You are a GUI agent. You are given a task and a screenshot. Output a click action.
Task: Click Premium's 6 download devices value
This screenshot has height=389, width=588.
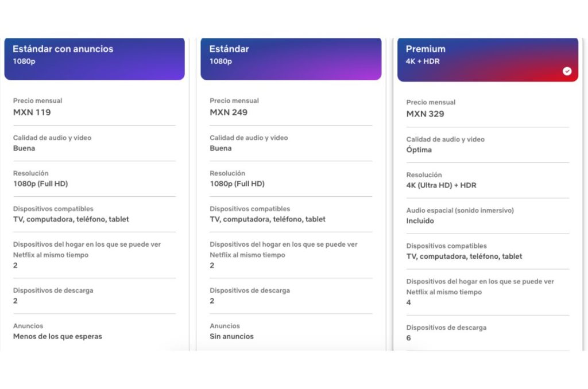click(x=409, y=338)
